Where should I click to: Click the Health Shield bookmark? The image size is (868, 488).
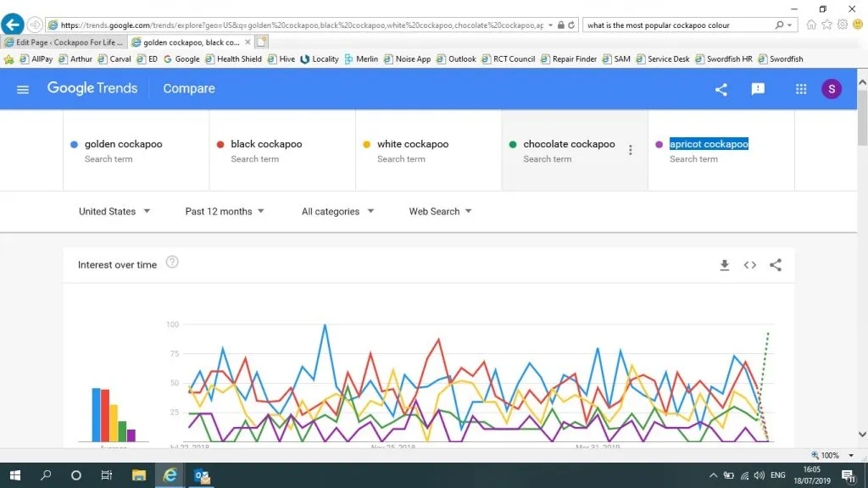233,59
